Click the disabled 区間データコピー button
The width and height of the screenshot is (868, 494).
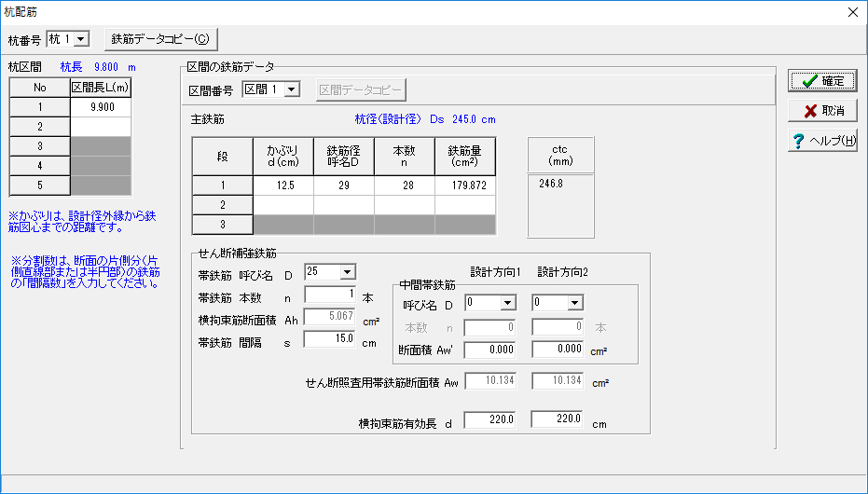(362, 90)
